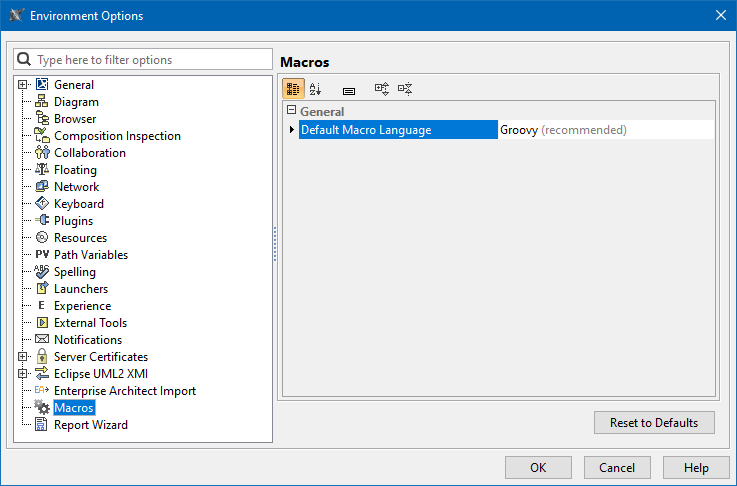Click the Macros gear icon
The width and height of the screenshot is (737, 486).
tap(42, 408)
